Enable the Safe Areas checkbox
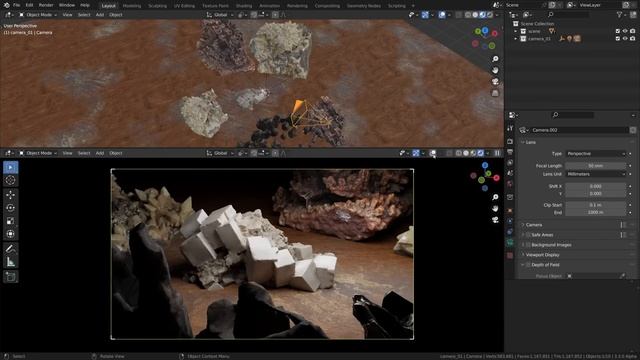 click(528, 235)
